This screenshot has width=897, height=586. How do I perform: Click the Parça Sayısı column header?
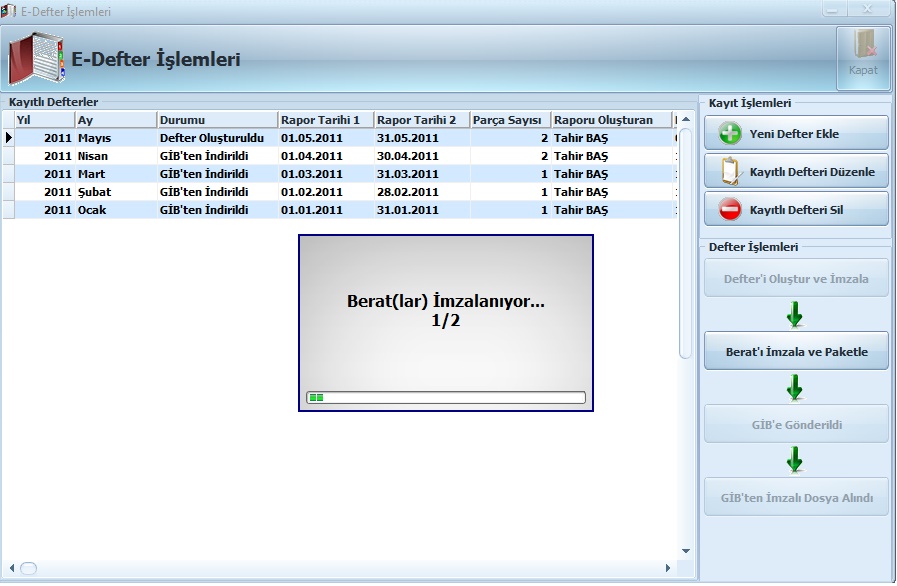point(510,120)
